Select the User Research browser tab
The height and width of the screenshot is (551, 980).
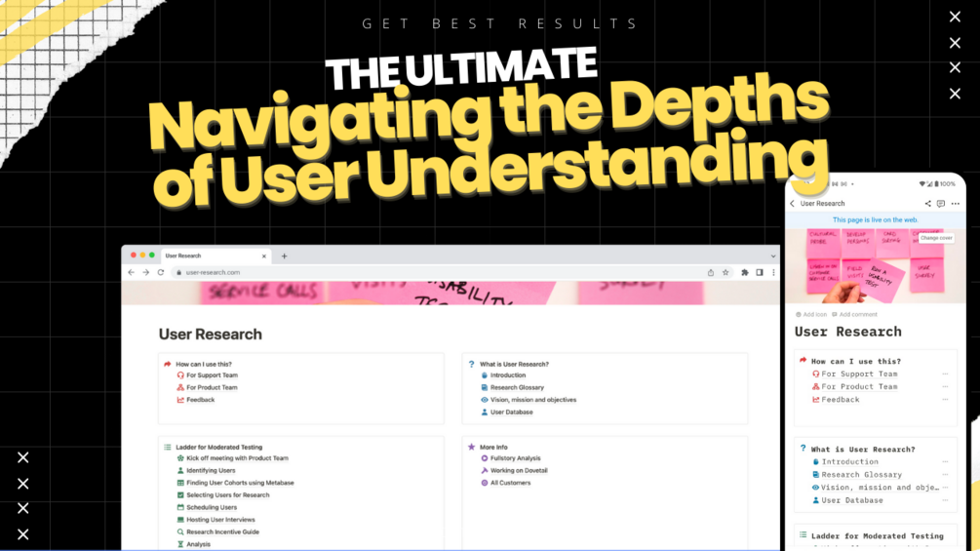pos(216,256)
